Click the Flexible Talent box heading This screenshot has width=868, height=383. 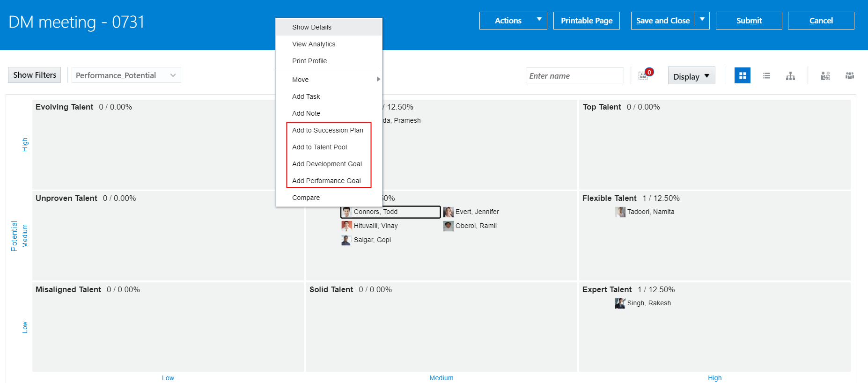coord(609,198)
